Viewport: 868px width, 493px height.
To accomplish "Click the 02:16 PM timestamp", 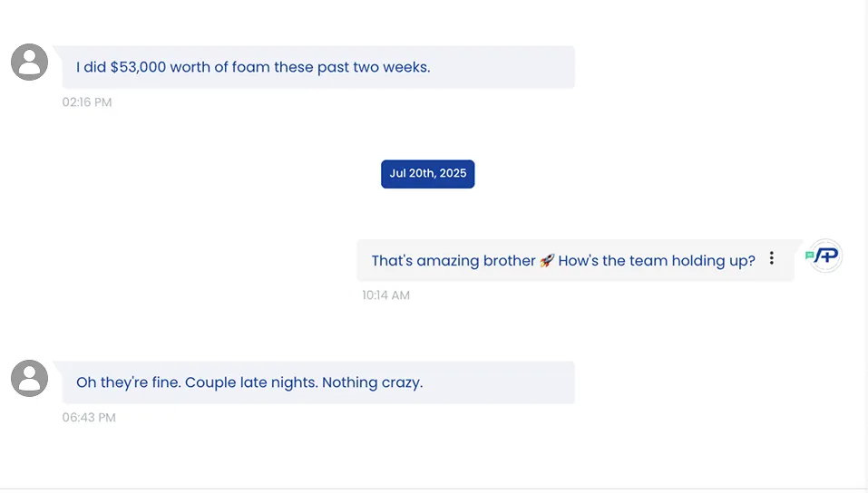I will 87,102.
